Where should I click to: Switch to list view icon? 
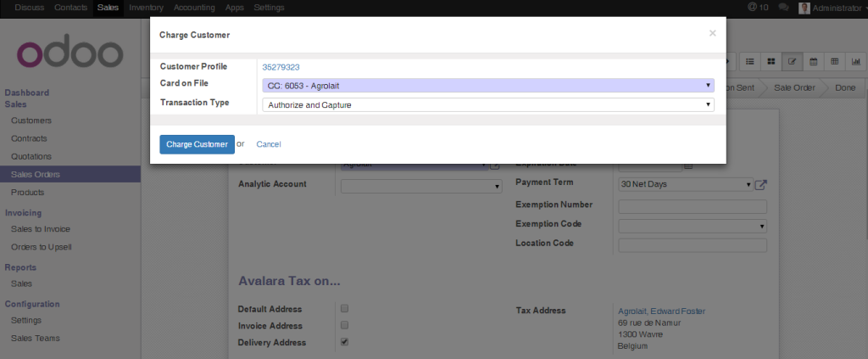750,61
